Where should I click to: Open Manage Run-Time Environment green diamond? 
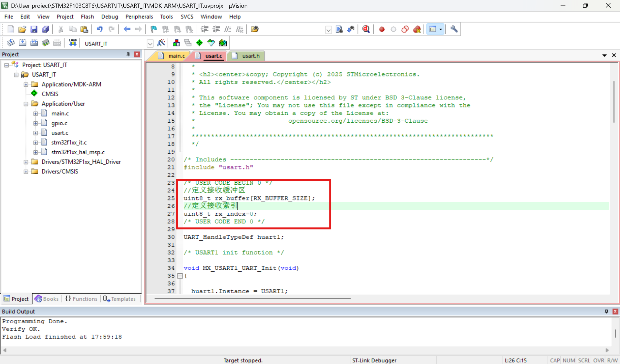point(199,43)
